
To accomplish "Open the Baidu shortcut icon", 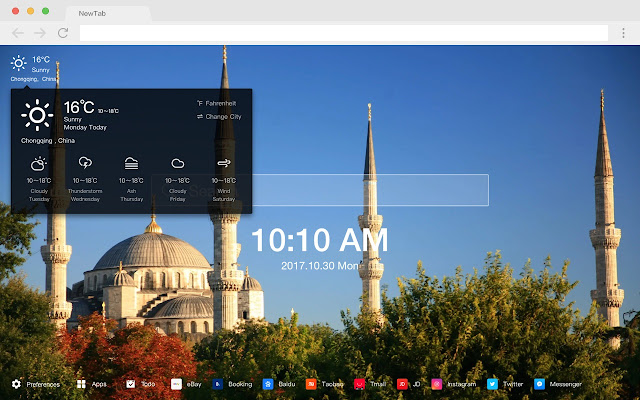I will (268, 384).
